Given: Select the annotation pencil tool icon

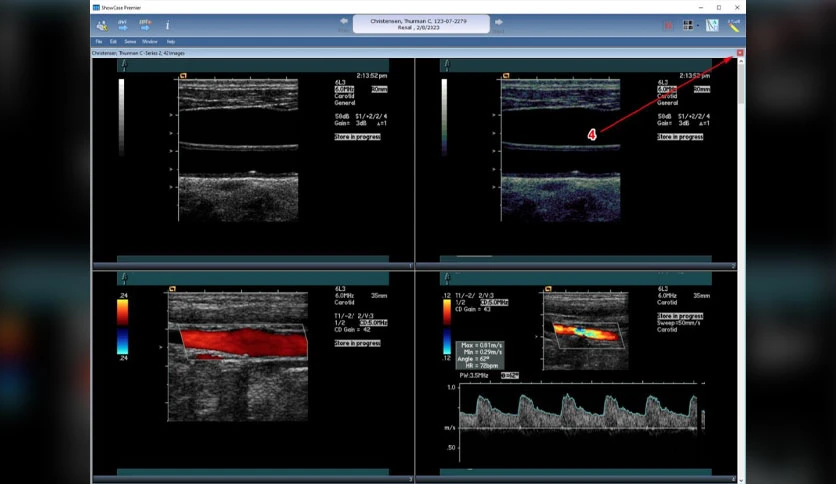Looking at the screenshot, I should click(x=734, y=25).
